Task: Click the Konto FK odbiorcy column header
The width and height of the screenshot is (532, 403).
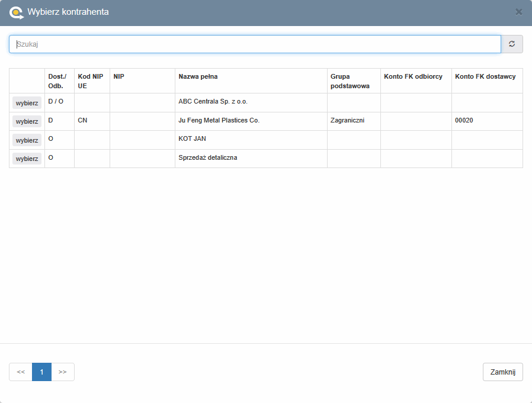Action: 413,76
